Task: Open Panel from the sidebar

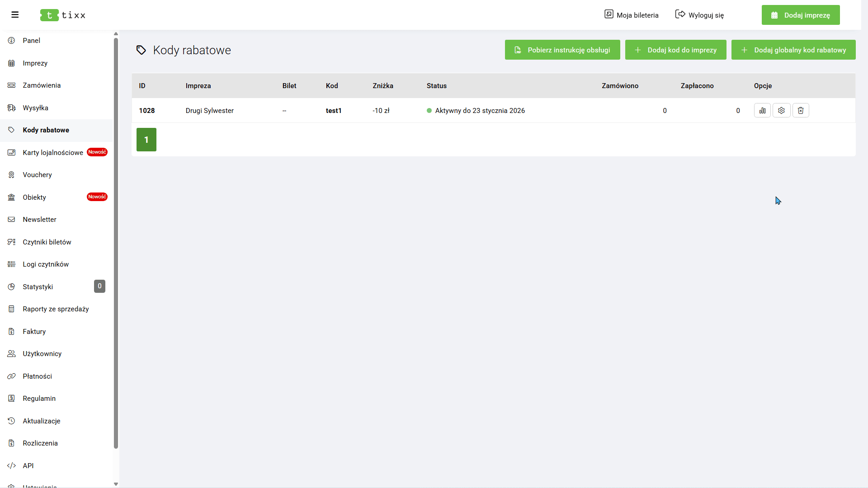Action: tap(31, 41)
